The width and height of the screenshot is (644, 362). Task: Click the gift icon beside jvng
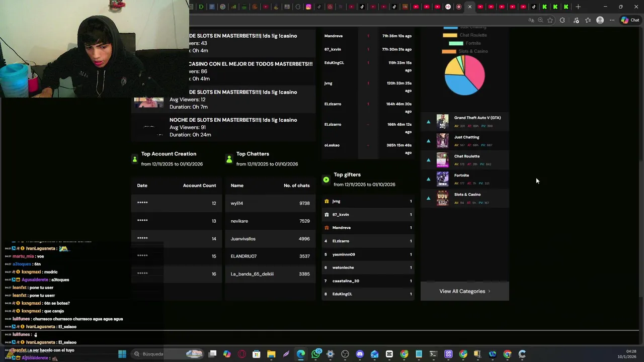(x=327, y=201)
